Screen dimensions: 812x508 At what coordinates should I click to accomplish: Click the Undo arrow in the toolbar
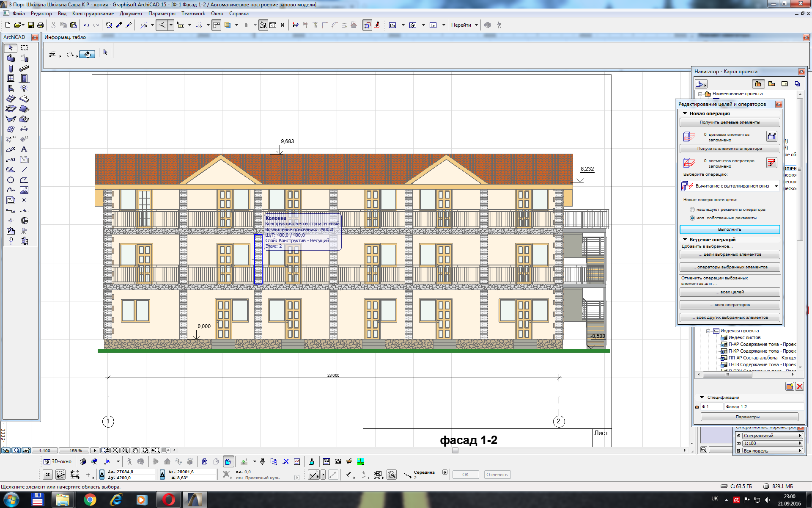pyautogui.click(x=86, y=25)
